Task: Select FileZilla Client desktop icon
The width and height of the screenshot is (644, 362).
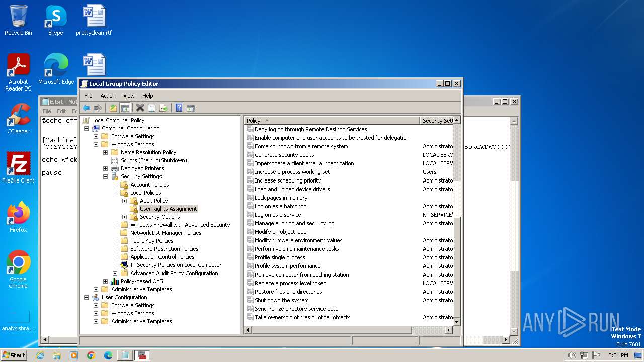Action: click(x=18, y=167)
